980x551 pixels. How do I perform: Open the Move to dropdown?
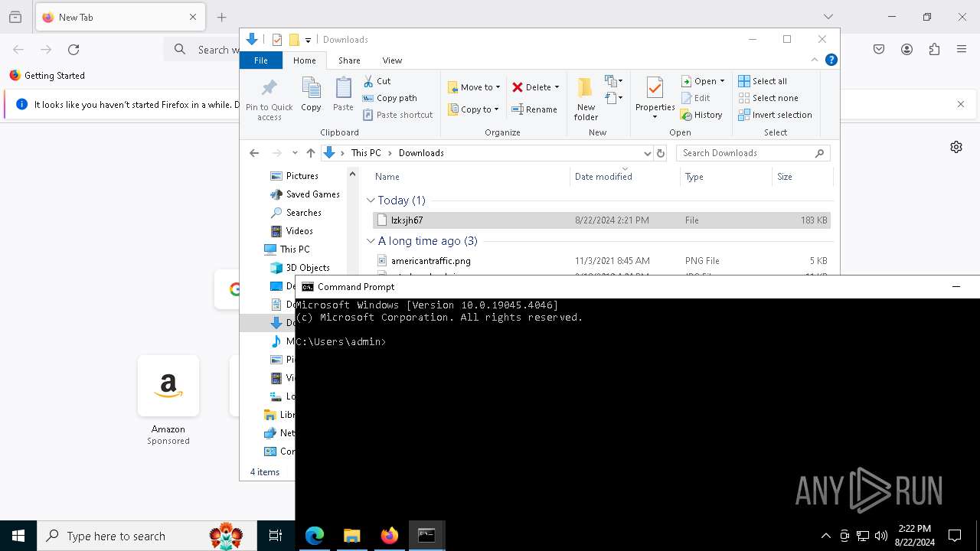474,87
